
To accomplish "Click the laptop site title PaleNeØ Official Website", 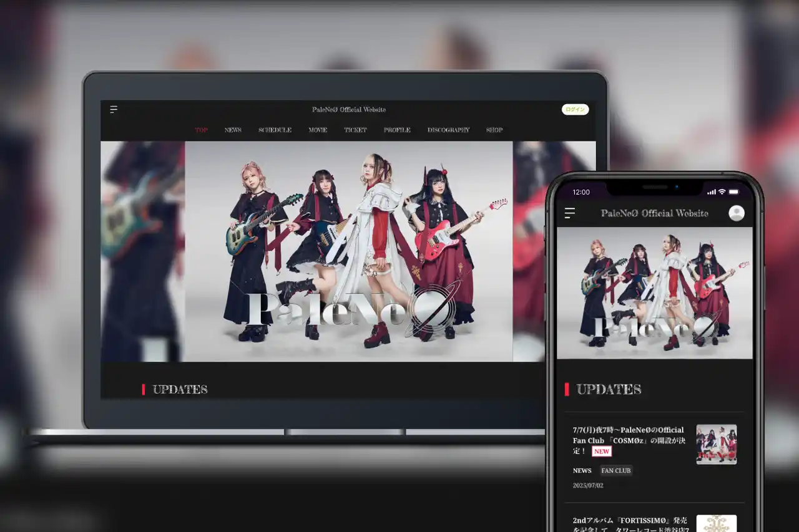I will coord(349,109).
